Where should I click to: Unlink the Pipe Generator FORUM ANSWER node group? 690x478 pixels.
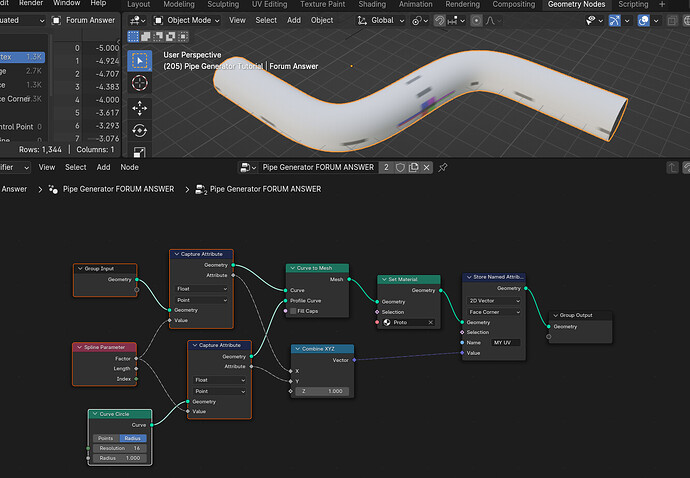tap(426, 167)
